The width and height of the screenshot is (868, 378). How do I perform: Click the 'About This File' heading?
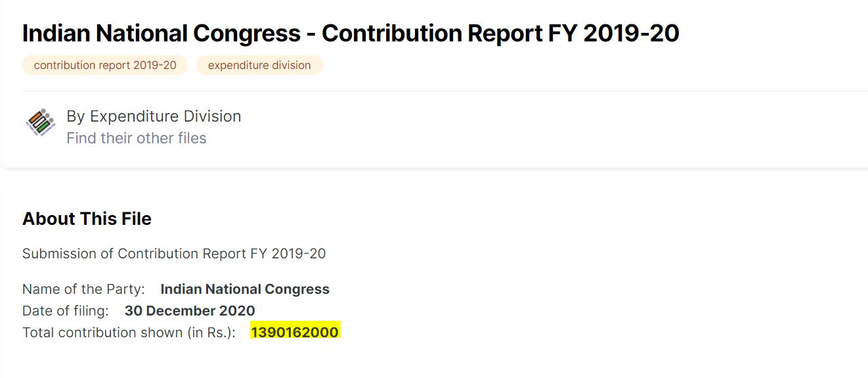[x=87, y=219]
